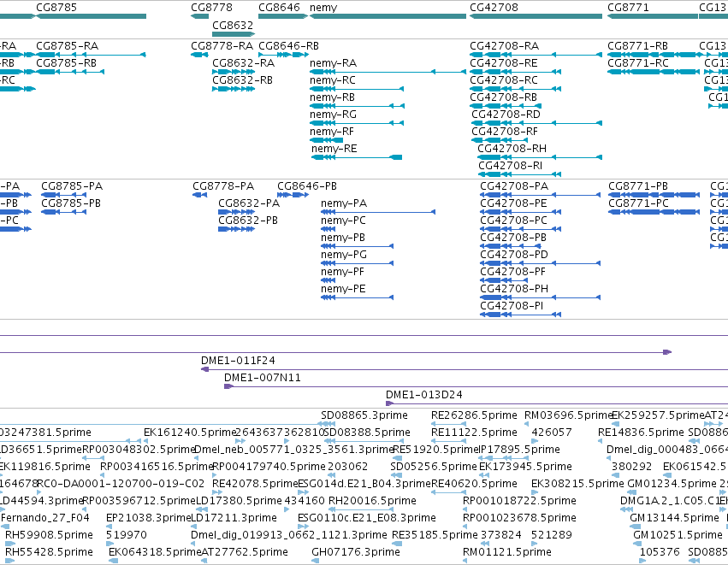The image size is (728, 565).
Task: Select the CG8646 gene bar
Action: tap(283, 16)
